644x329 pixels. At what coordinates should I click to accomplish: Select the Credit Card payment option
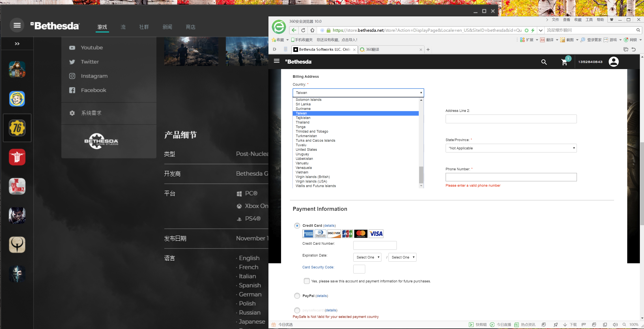(297, 226)
